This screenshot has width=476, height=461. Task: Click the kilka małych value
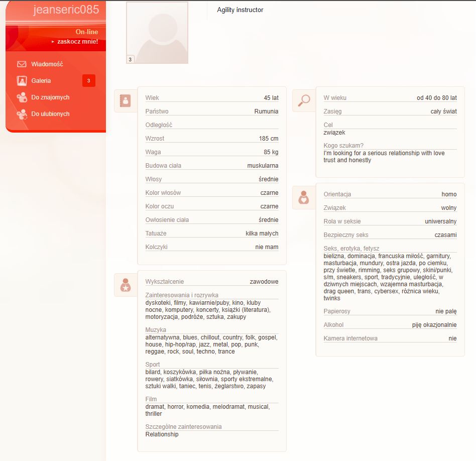pyautogui.click(x=262, y=234)
